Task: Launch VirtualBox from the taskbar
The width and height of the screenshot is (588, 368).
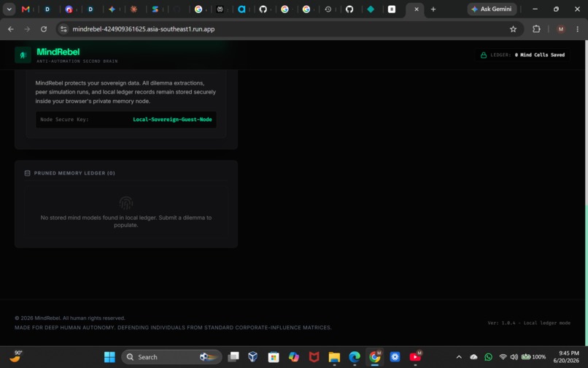Action: (x=253, y=357)
